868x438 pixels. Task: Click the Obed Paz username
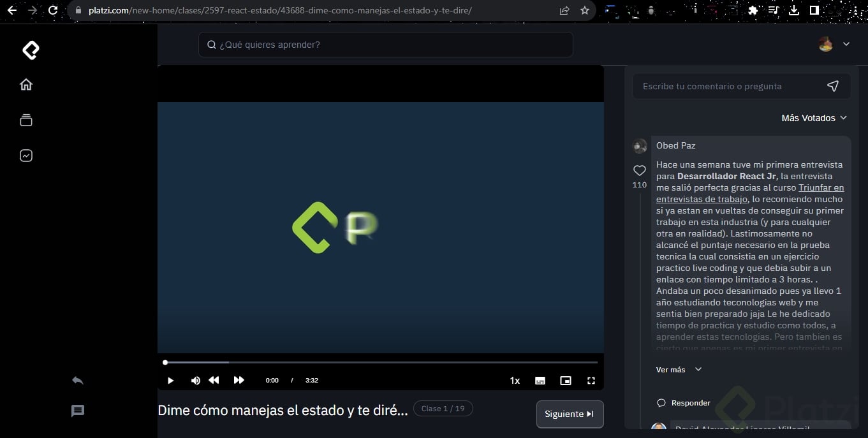tap(676, 145)
